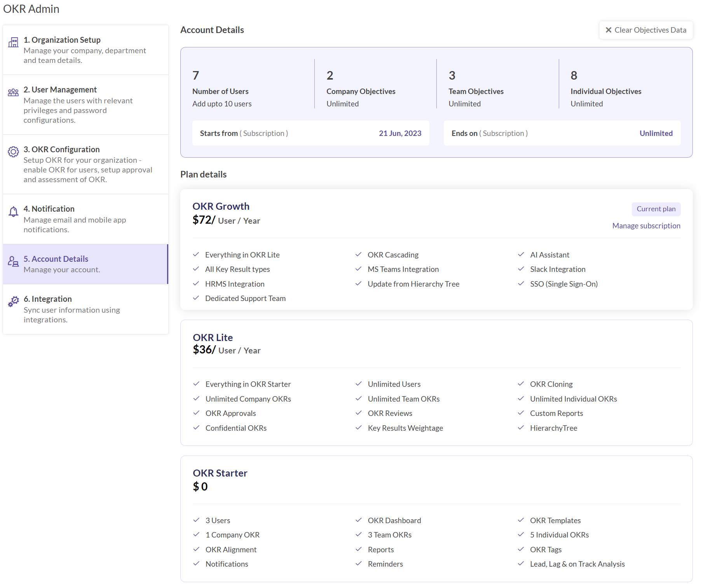The image size is (701, 588).
Task: Click the OKR Admin page title
Action: coord(31,9)
